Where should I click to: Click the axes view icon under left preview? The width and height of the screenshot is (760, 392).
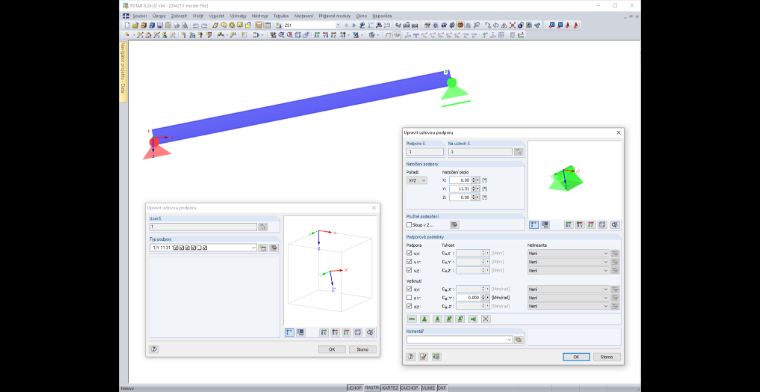(x=290, y=332)
